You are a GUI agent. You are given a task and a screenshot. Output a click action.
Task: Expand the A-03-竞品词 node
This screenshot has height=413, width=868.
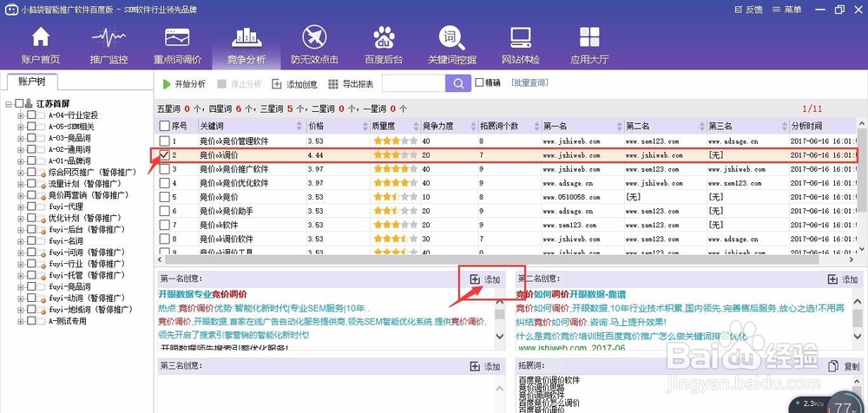coord(21,139)
